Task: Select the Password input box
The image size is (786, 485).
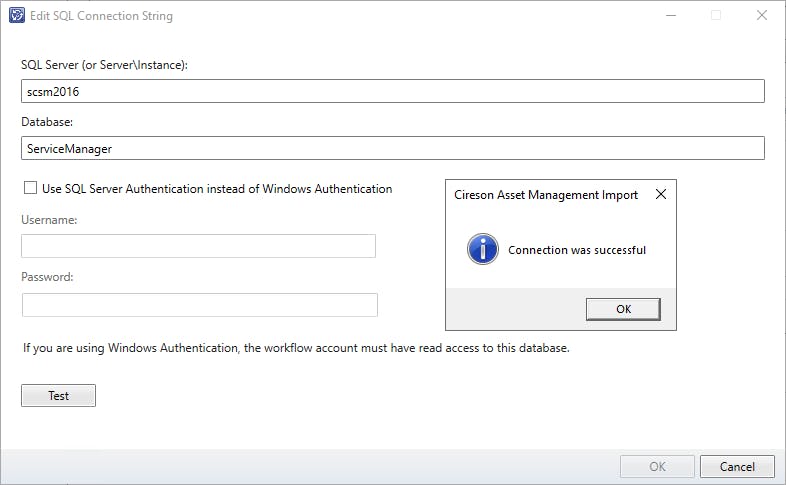Action: click(x=199, y=305)
